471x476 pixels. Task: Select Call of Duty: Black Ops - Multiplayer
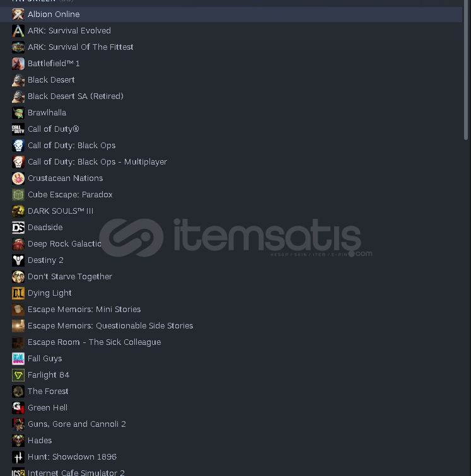pos(231,162)
